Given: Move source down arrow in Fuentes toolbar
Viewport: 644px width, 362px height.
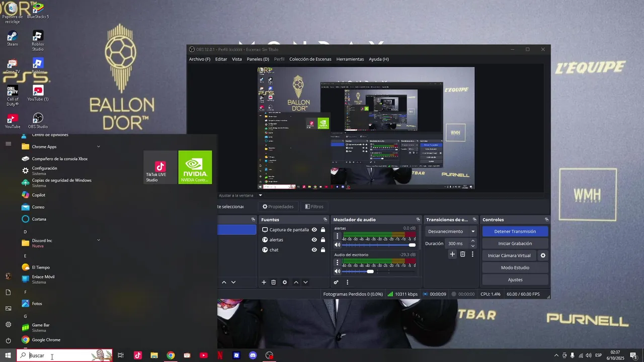Looking at the screenshot, I should [x=305, y=283].
